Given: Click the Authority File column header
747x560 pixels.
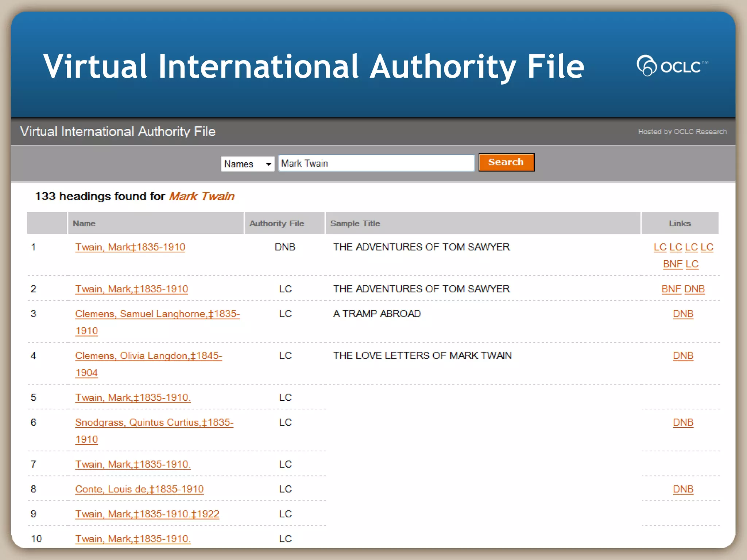Looking at the screenshot, I should tap(285, 223).
